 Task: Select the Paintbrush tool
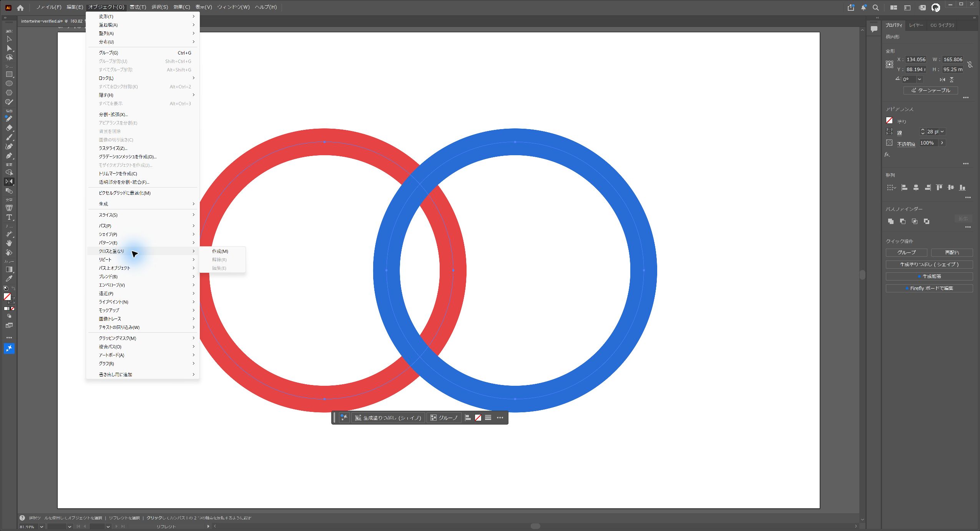[x=9, y=137]
